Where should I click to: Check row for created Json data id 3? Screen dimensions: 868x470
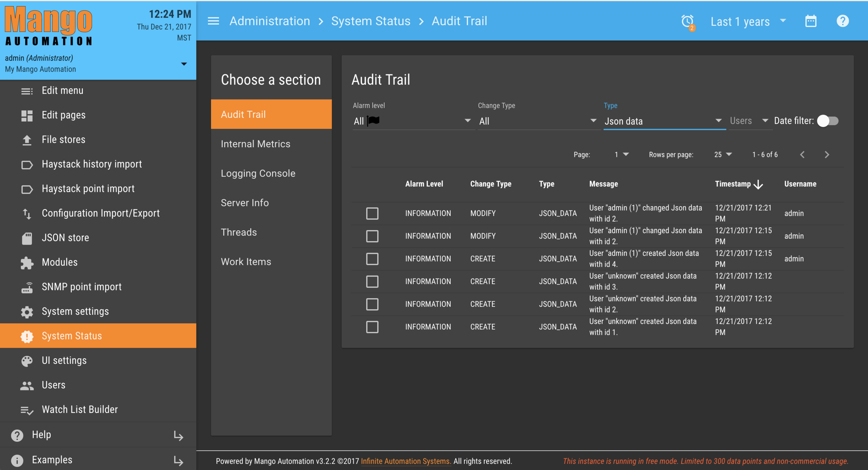[x=372, y=281]
